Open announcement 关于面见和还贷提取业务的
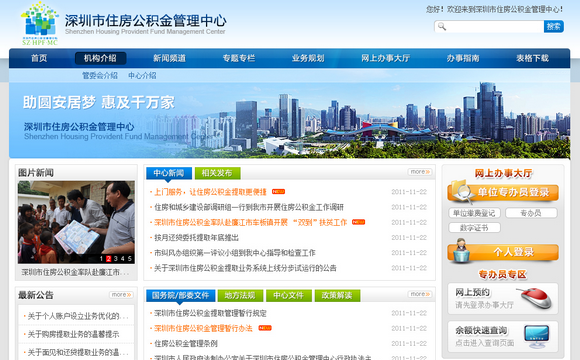The width and height of the screenshot is (580, 360). pyautogui.click(x=78, y=352)
